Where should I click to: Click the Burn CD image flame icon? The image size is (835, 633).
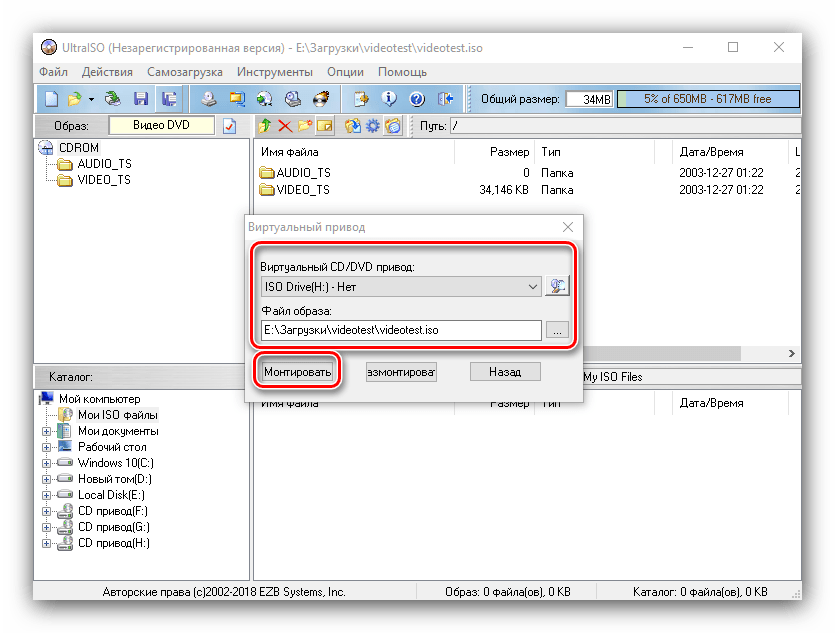tap(322, 99)
